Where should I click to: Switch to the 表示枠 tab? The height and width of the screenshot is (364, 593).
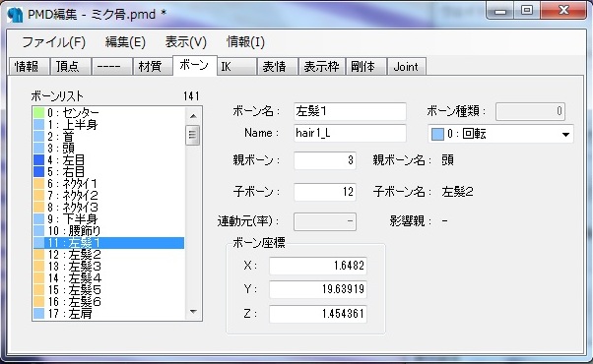321,67
